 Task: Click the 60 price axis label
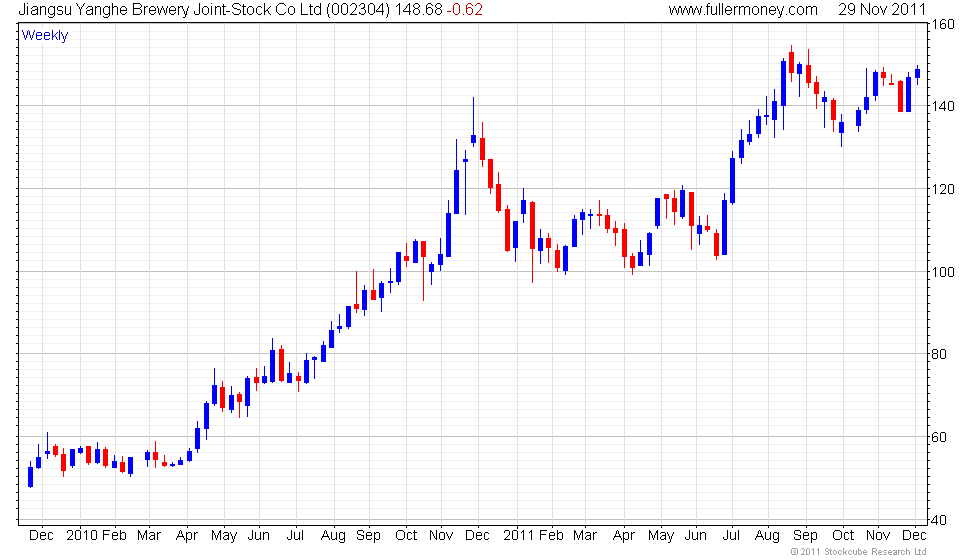939,438
